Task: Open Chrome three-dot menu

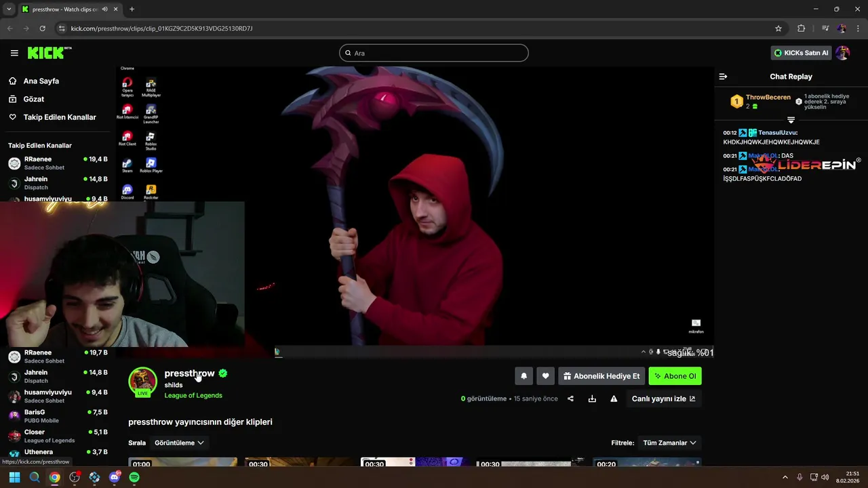Action: coord(859,28)
